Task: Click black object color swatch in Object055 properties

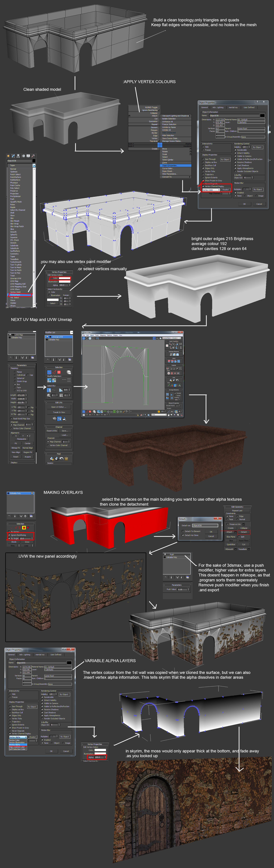Action: point(69,663)
